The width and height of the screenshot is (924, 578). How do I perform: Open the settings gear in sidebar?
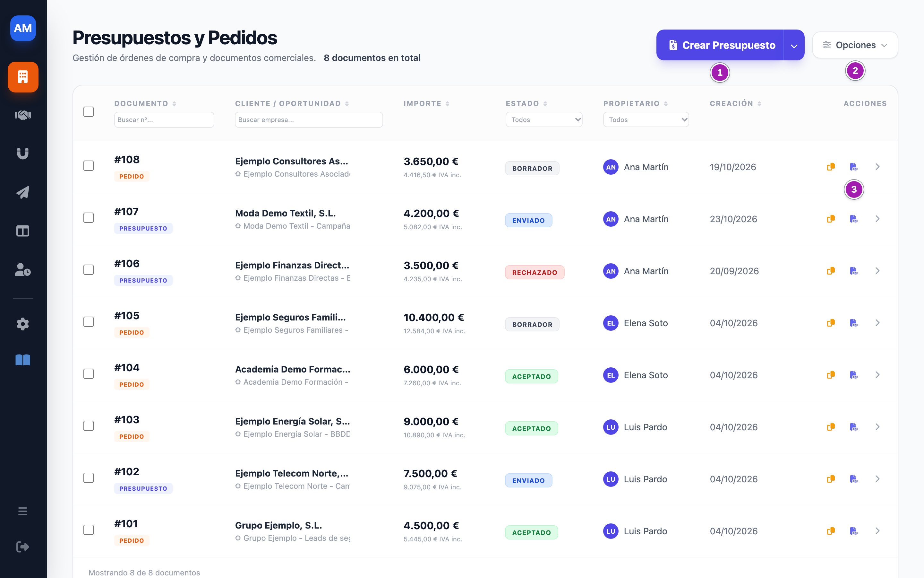pyautogui.click(x=23, y=324)
